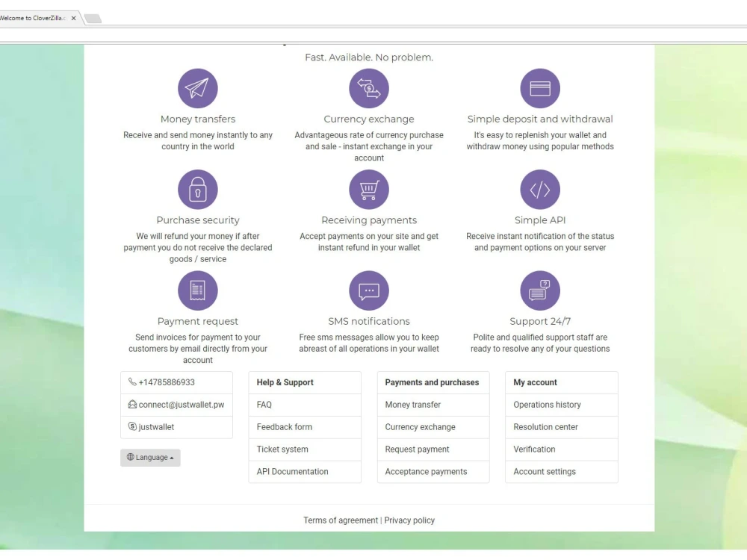This screenshot has height=560, width=747.
Task: Open the FAQ link
Action: click(x=305, y=405)
